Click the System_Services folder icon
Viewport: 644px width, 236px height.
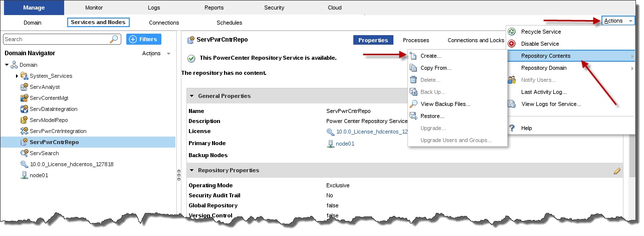click(x=24, y=76)
